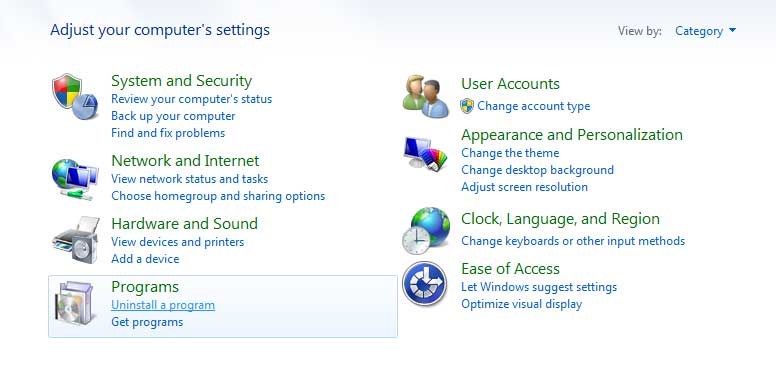Screen dimensions: 776x387
Task: Click the Appearance and Personalization monitor icon
Action: point(425,153)
